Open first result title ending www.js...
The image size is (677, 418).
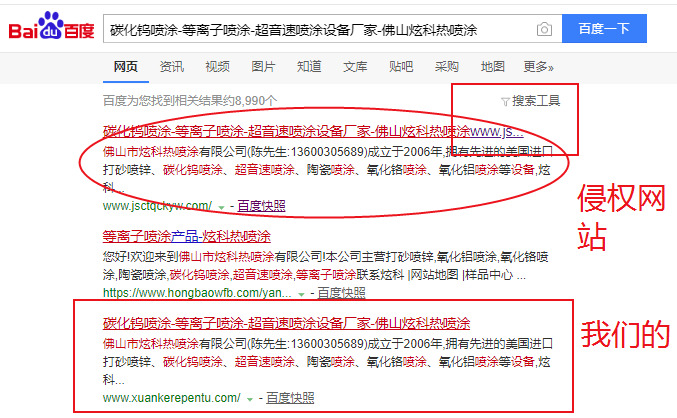pyautogui.click(x=313, y=131)
